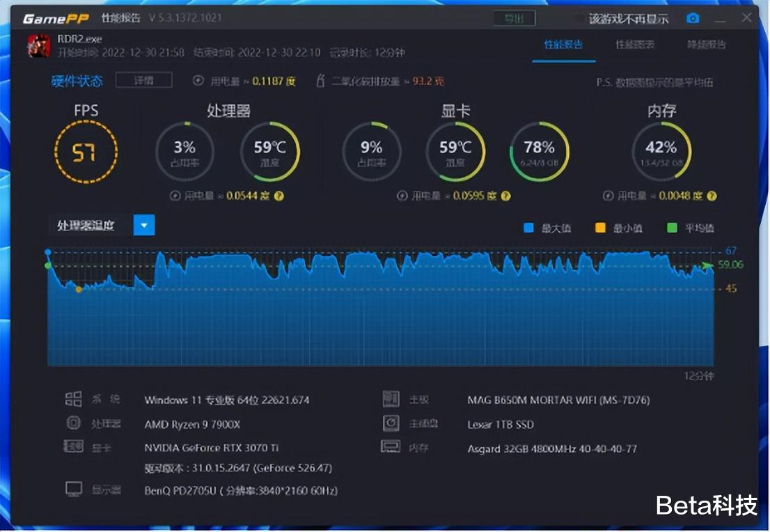Click the 详情 details button next to 硬件状态
Image resolution: width=770 pixels, height=532 pixels.
pos(144,81)
